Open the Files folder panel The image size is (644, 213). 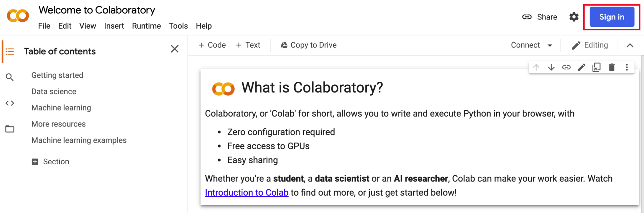point(9,129)
